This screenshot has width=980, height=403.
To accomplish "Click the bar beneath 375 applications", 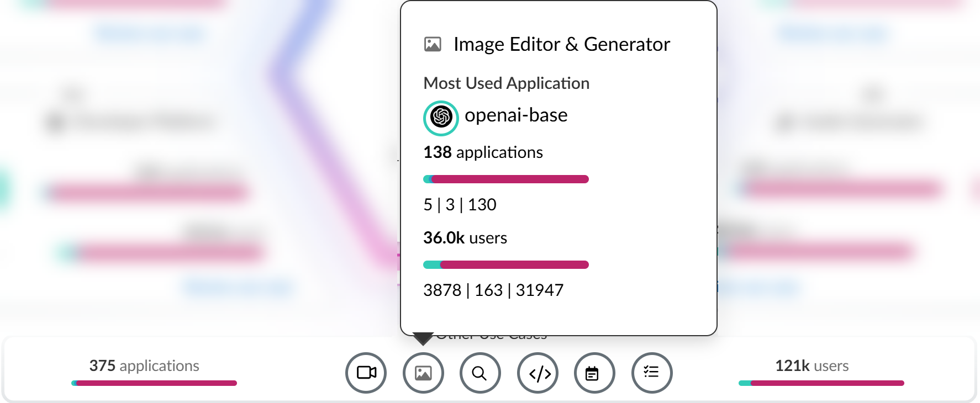I will [154, 383].
